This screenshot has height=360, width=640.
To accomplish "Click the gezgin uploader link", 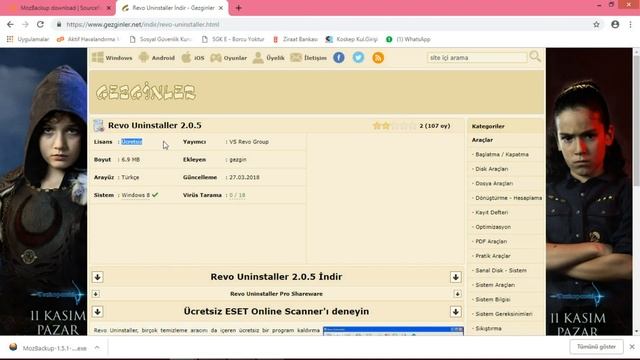I will [x=238, y=160].
